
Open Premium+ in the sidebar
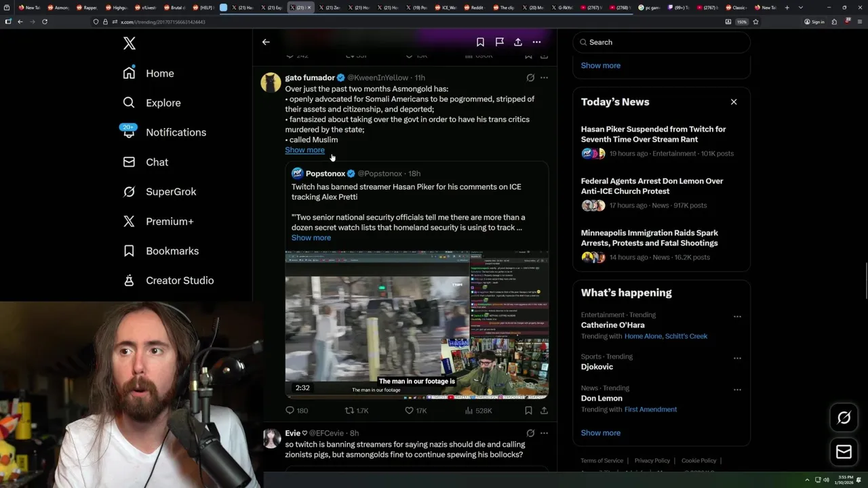coord(158,221)
